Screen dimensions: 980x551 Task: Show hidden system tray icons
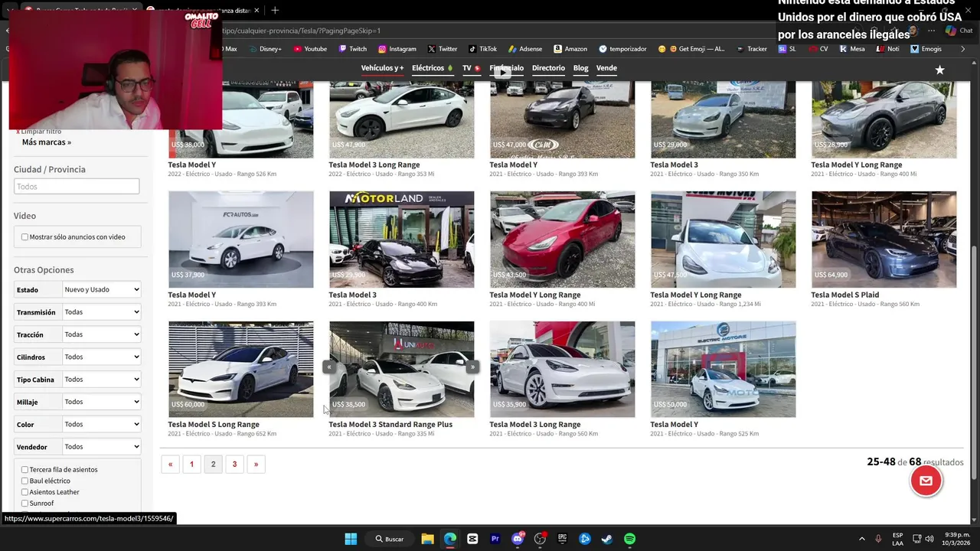(x=861, y=539)
